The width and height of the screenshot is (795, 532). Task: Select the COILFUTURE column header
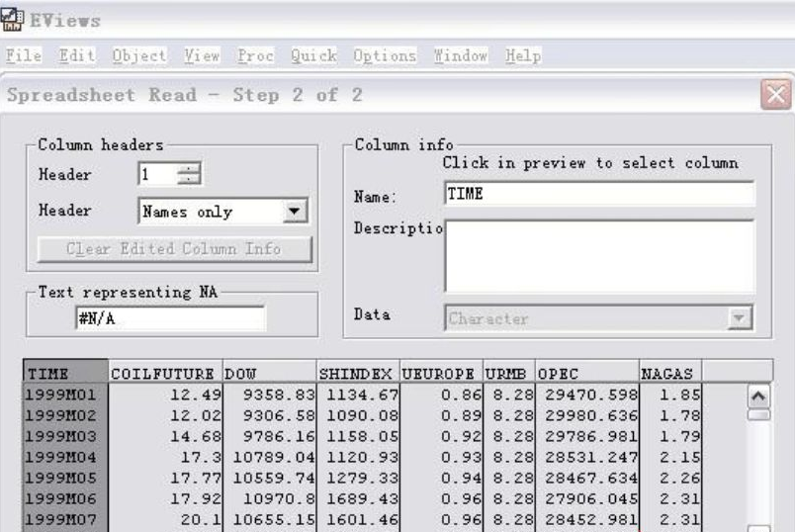point(163,374)
